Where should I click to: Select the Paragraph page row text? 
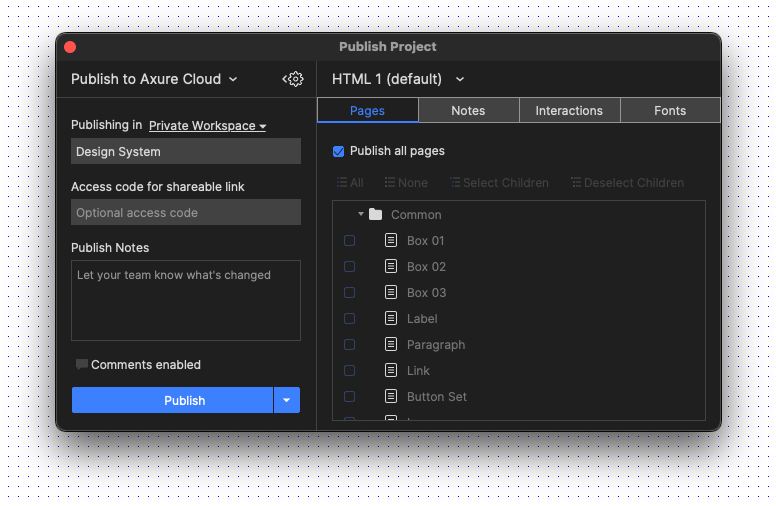click(x=436, y=345)
